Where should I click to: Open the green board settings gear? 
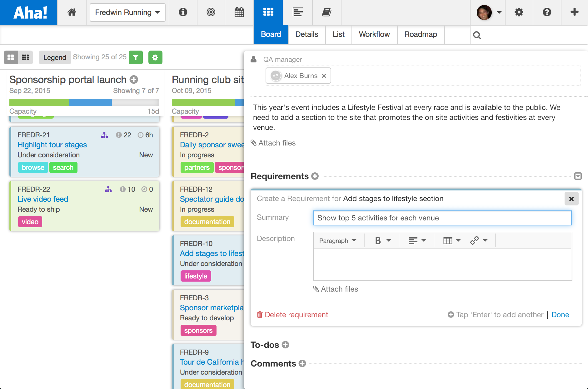(155, 57)
